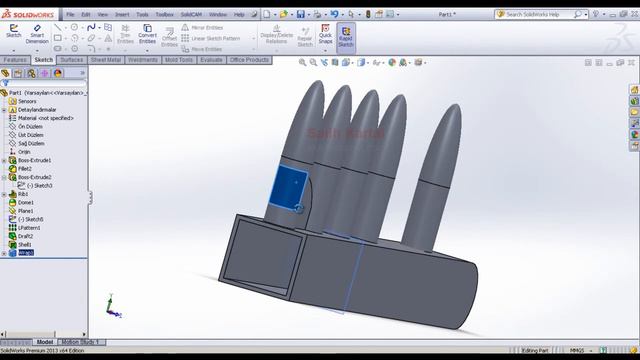Open dropdown arrow below Convert Entities

[x=147, y=51]
